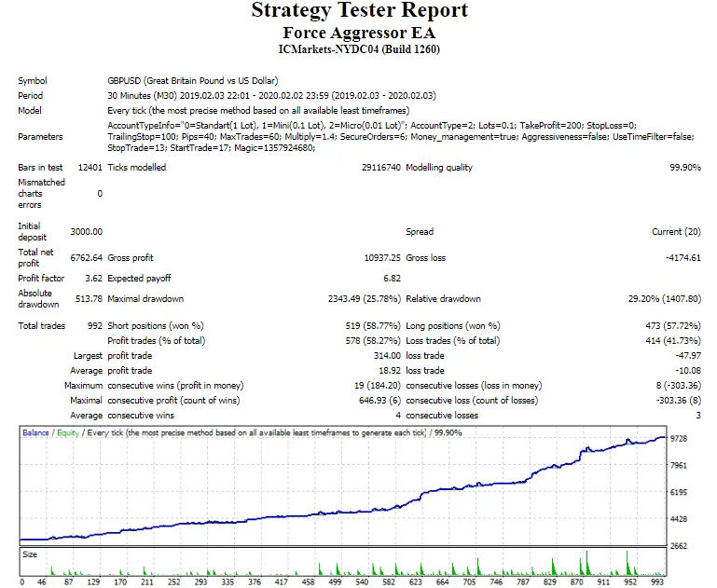Click the Strategy Tester Report title
The width and height of the screenshot is (717, 588).
359,11
